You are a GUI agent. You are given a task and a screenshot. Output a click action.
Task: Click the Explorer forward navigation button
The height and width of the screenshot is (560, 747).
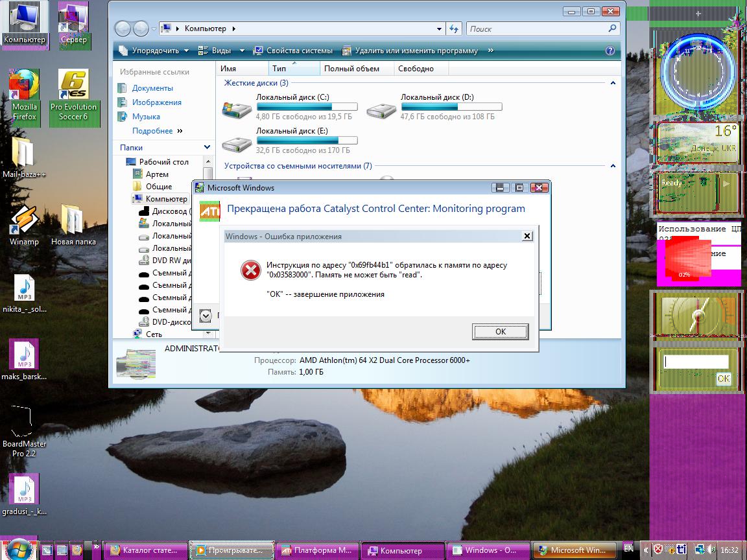(x=141, y=29)
